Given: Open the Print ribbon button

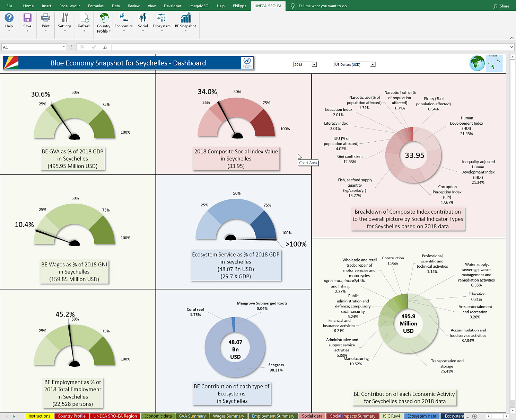Looking at the screenshot, I should 46,18.
